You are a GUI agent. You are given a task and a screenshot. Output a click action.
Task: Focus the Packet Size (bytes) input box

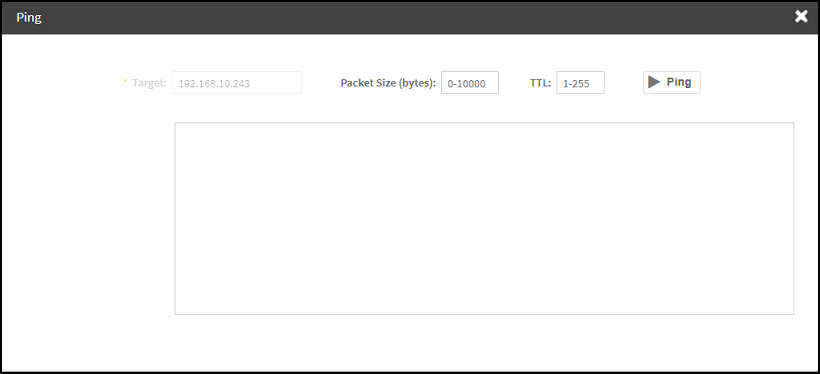470,83
